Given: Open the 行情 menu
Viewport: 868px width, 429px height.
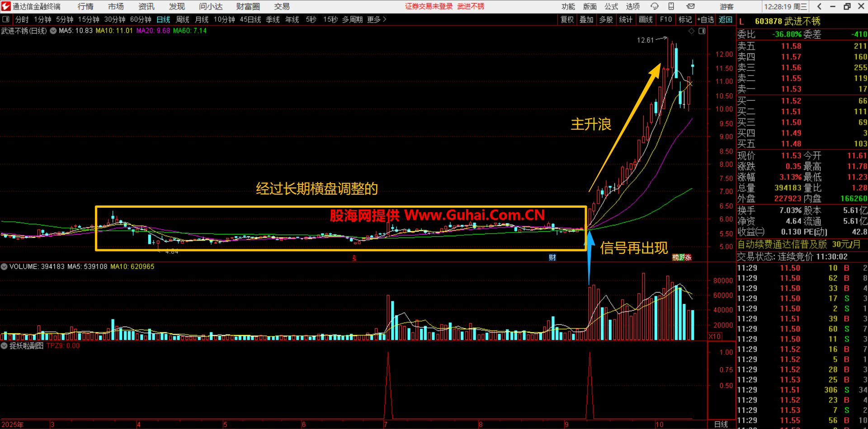Looking at the screenshot, I should (85, 6).
